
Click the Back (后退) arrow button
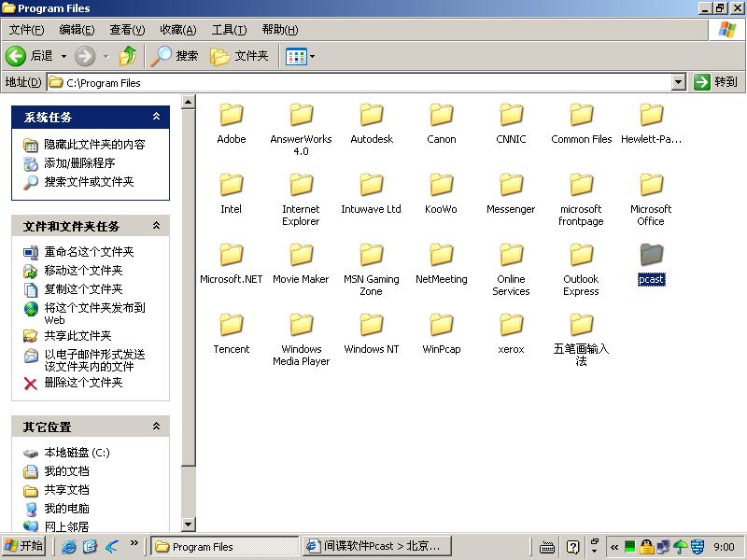(x=17, y=56)
